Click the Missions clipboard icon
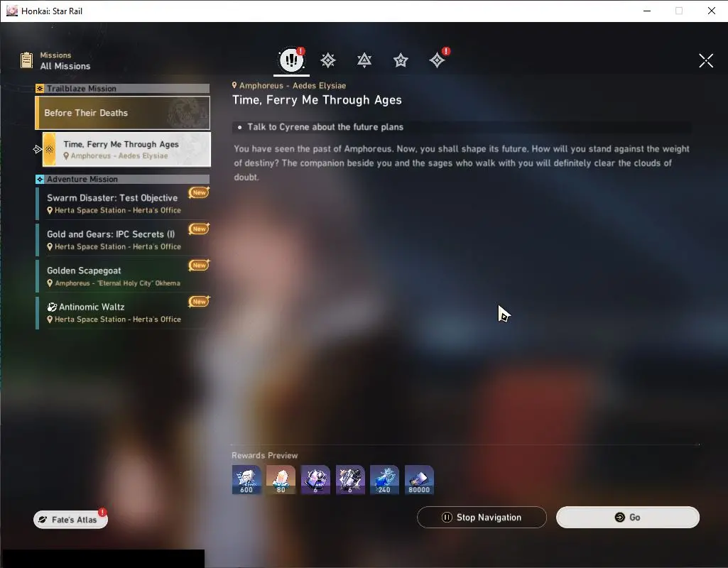This screenshot has width=728, height=568. tap(27, 60)
